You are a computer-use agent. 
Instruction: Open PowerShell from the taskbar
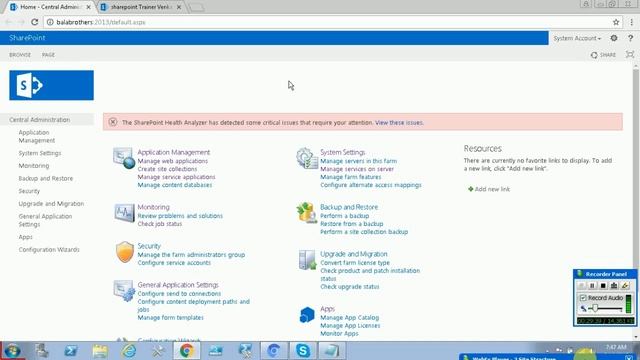click(71, 351)
